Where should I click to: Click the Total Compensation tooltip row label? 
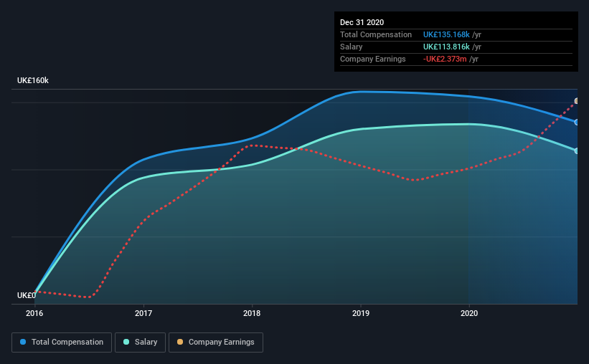pos(376,34)
